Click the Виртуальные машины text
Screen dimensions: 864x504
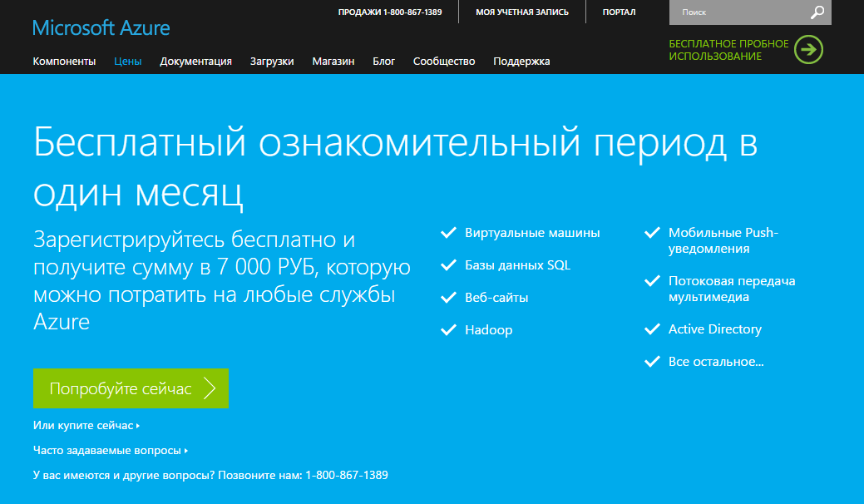point(532,232)
